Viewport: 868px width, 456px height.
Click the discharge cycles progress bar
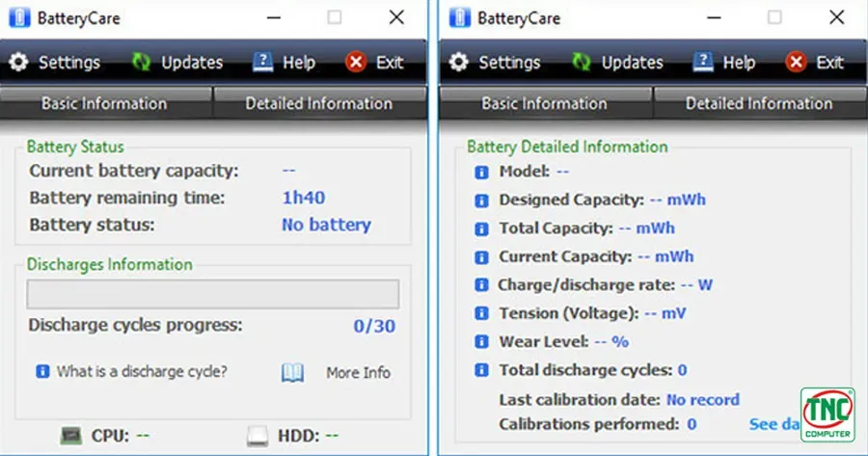click(212, 294)
